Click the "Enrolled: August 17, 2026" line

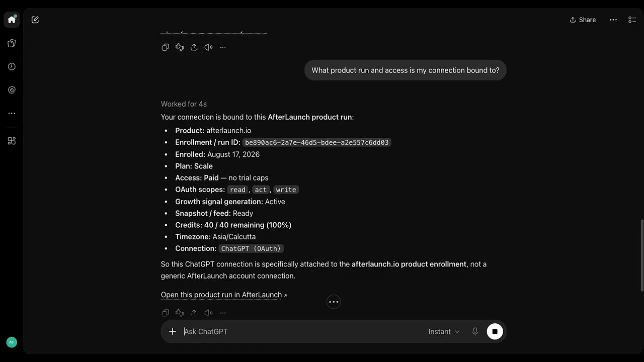217,154
